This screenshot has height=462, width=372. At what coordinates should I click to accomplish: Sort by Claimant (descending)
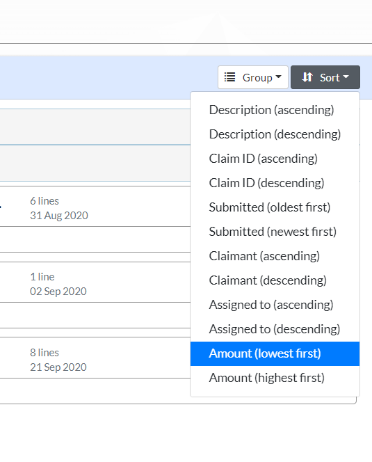(x=275, y=280)
